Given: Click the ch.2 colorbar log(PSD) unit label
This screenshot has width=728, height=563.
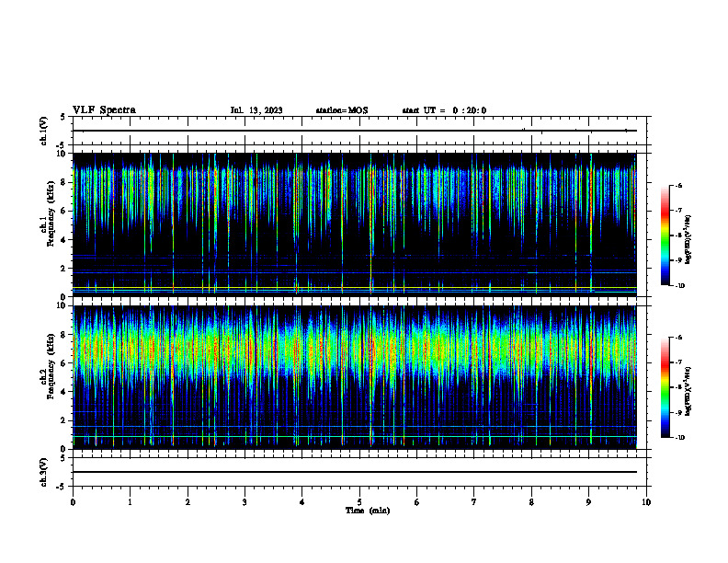Looking at the screenshot, I should (688, 391).
